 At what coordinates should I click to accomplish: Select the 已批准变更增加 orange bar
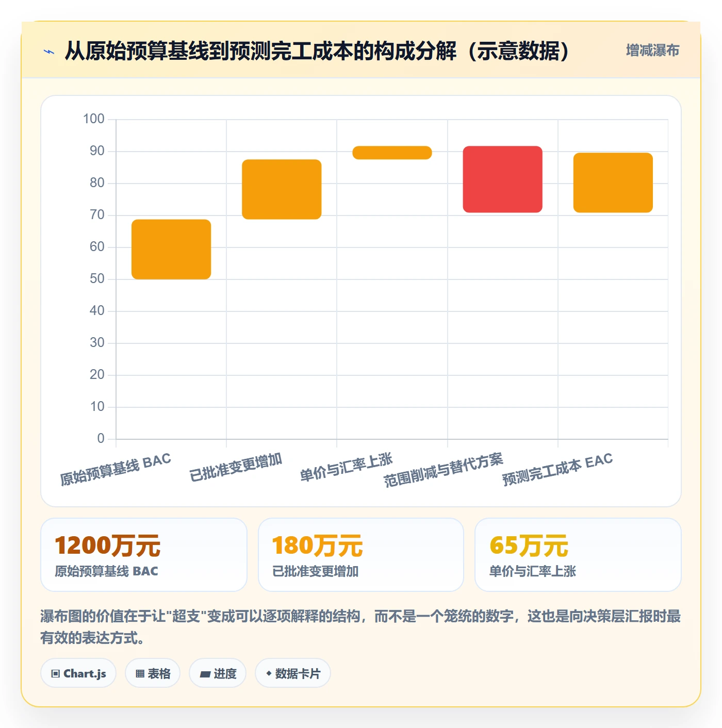coord(282,189)
